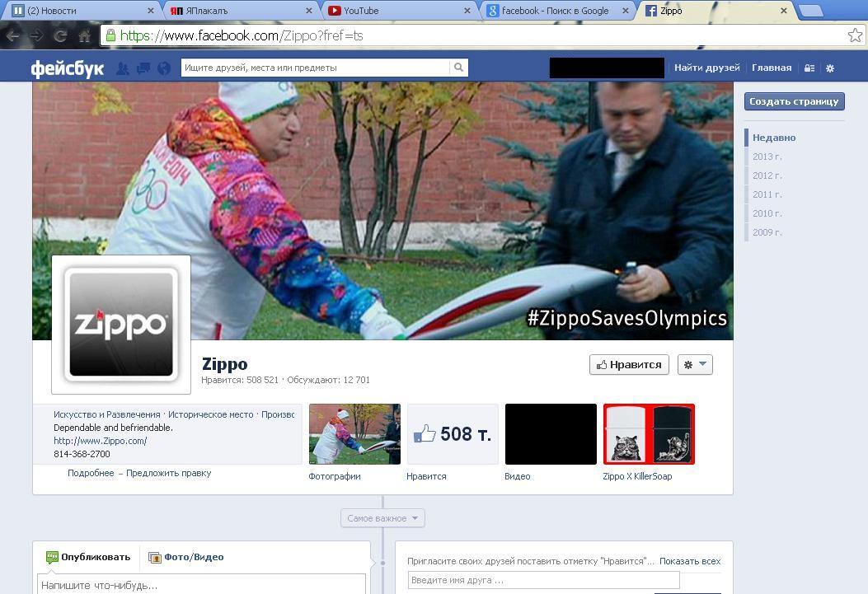Click Найти друзей link
The height and width of the screenshot is (594, 868).
tap(707, 68)
